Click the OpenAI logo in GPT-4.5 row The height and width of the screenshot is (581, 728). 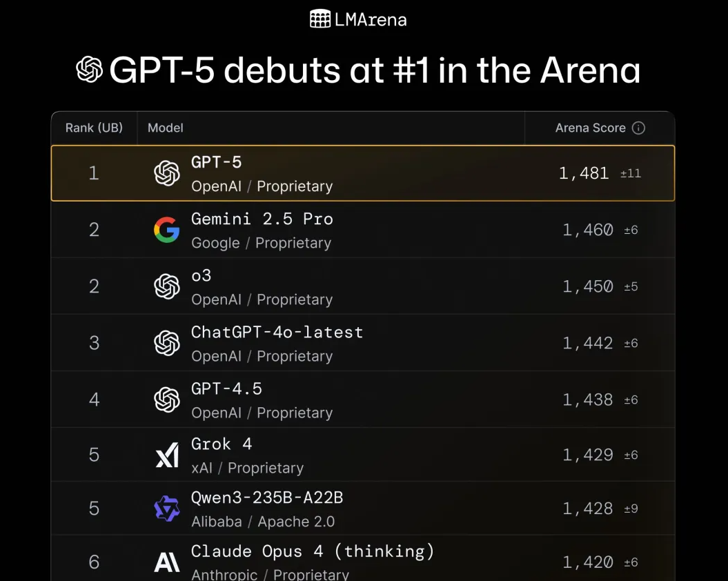[167, 400]
